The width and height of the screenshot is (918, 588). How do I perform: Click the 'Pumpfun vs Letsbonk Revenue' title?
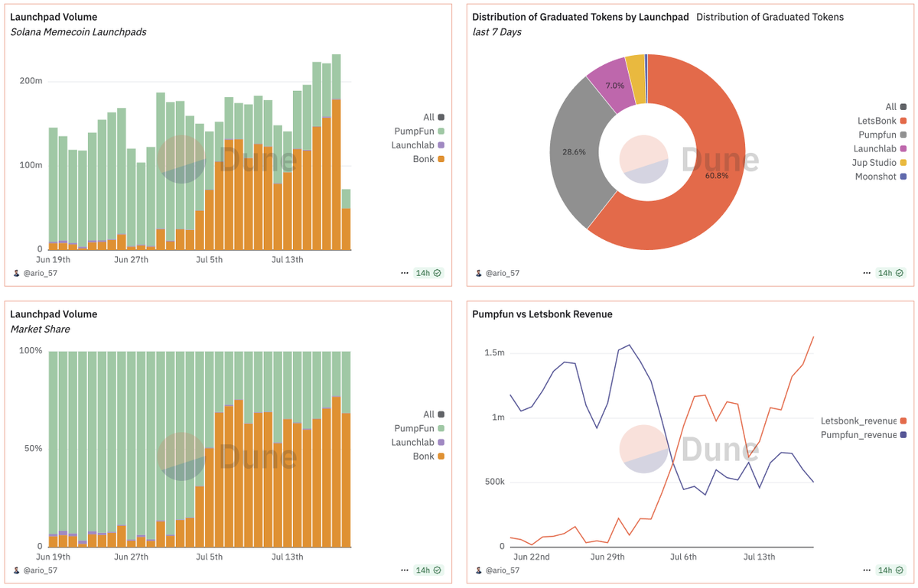pyautogui.click(x=542, y=314)
